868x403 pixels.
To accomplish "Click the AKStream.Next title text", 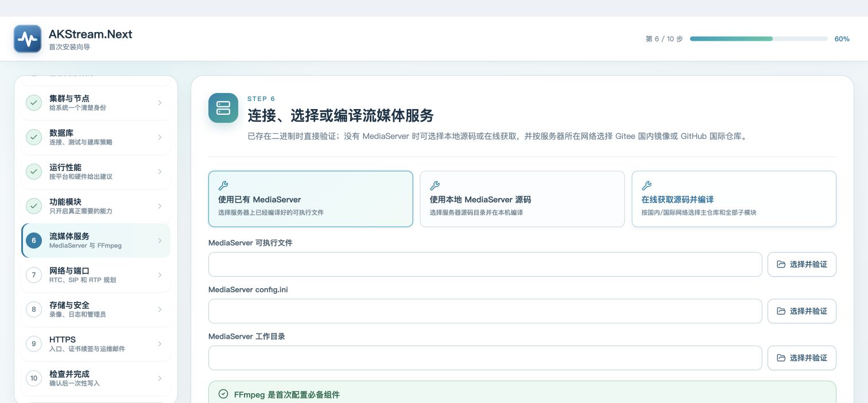I will 91,34.
